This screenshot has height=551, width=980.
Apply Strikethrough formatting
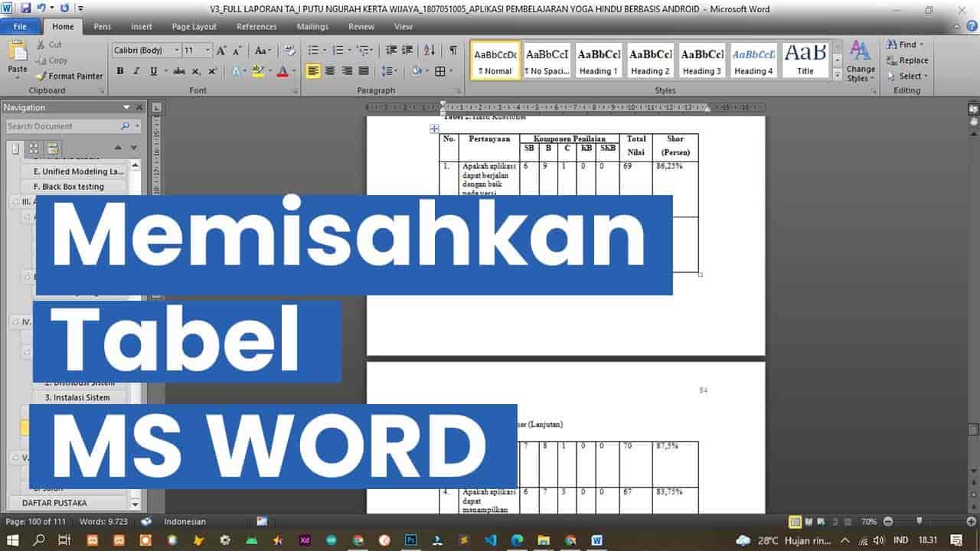(178, 71)
